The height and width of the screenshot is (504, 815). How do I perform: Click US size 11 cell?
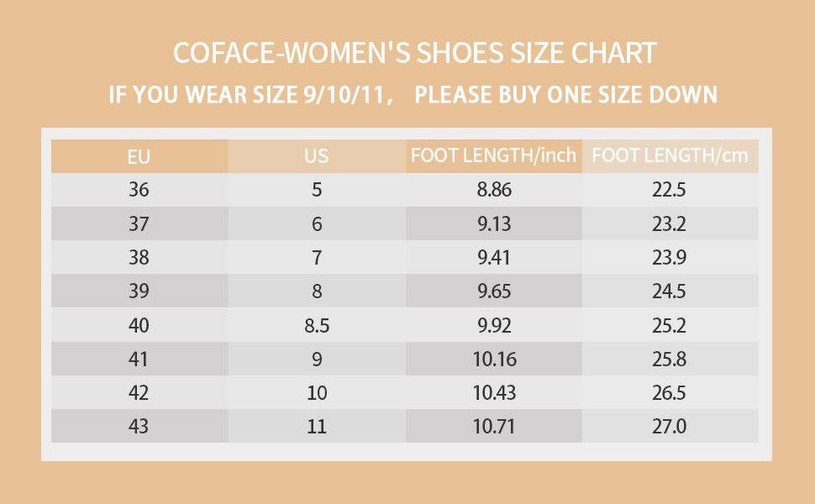pyautogui.click(x=317, y=427)
